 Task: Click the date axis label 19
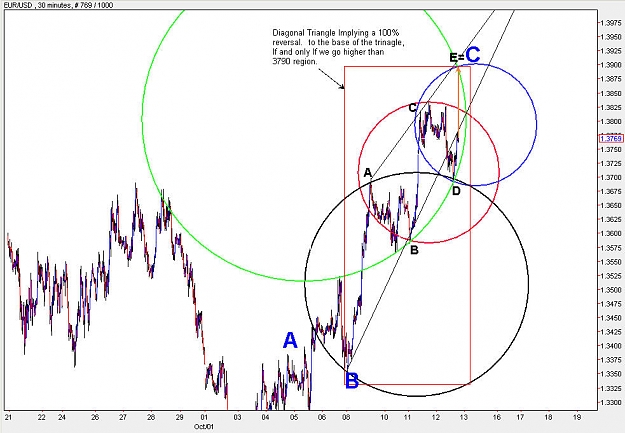click(x=577, y=417)
